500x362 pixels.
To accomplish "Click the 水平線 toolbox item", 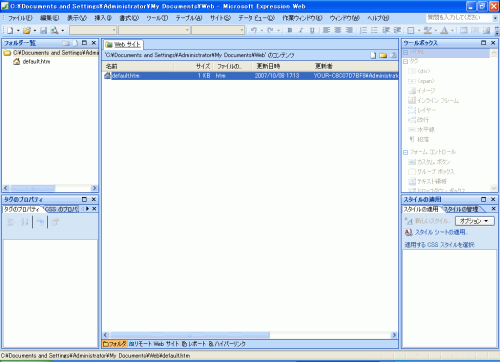I will pos(421,130).
